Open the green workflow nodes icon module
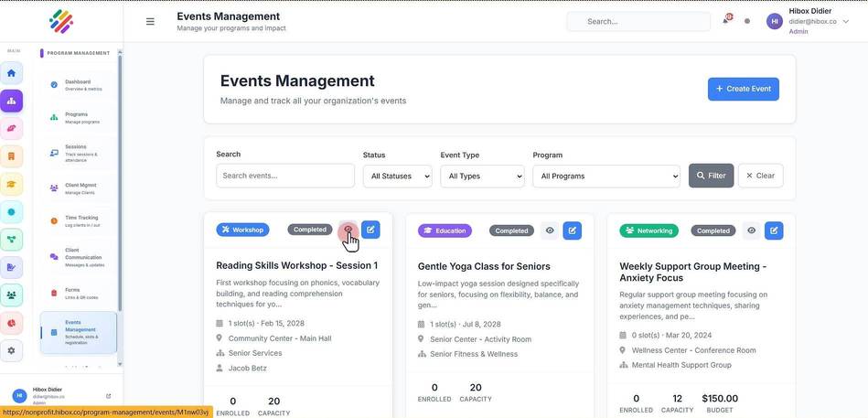This screenshot has height=418, width=868. click(11, 239)
